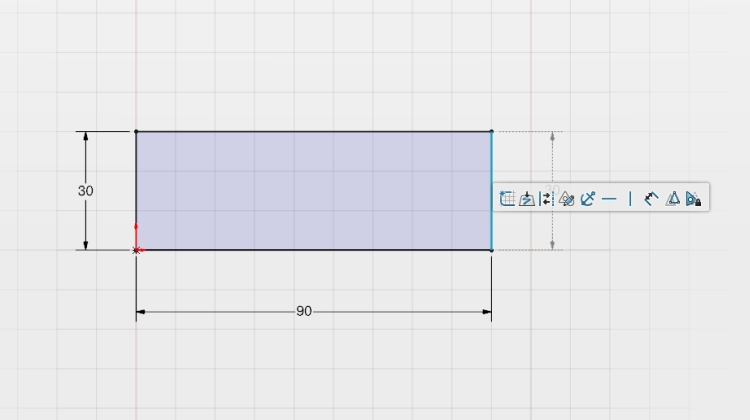Click the double-arrow angle icon
Viewport: 750px width, 420px height.
pyautogui.click(x=651, y=198)
